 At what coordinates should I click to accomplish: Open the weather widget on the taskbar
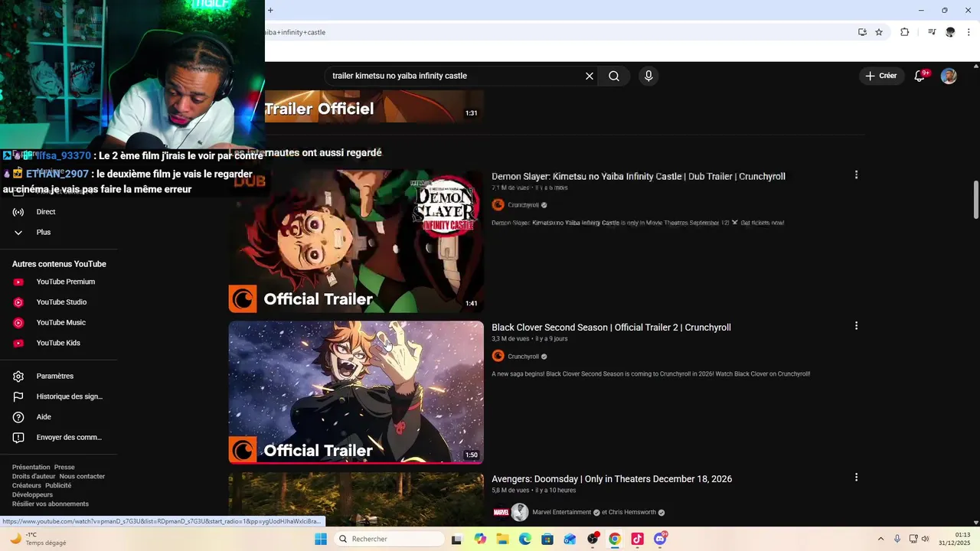point(37,539)
